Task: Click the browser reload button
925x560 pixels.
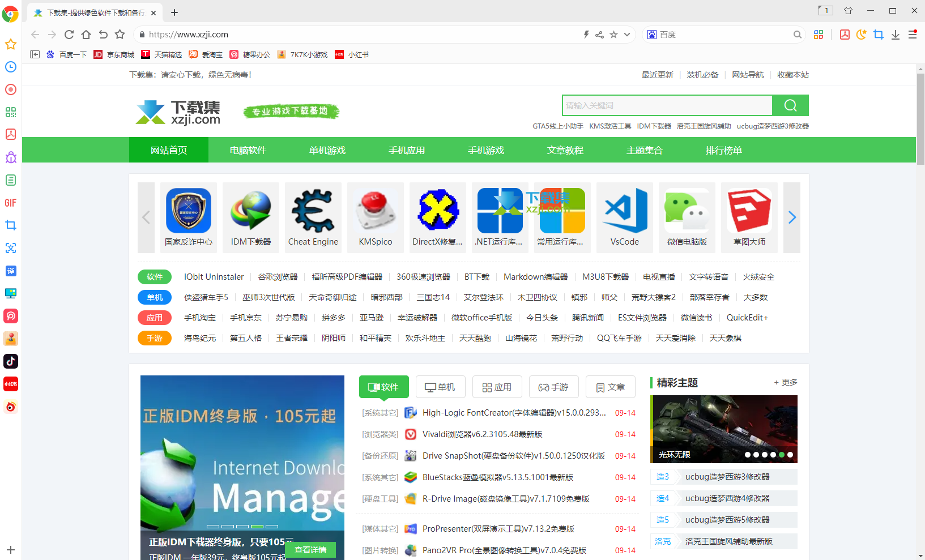Action: (69, 35)
